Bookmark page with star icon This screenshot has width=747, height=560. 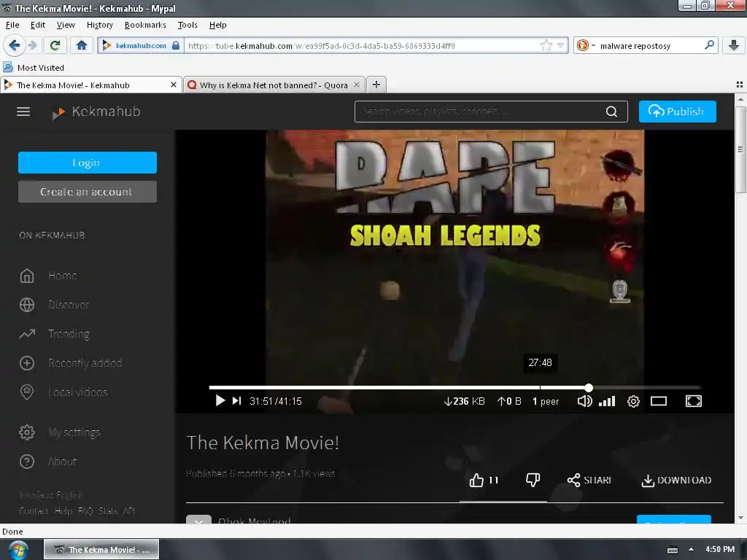pos(546,46)
